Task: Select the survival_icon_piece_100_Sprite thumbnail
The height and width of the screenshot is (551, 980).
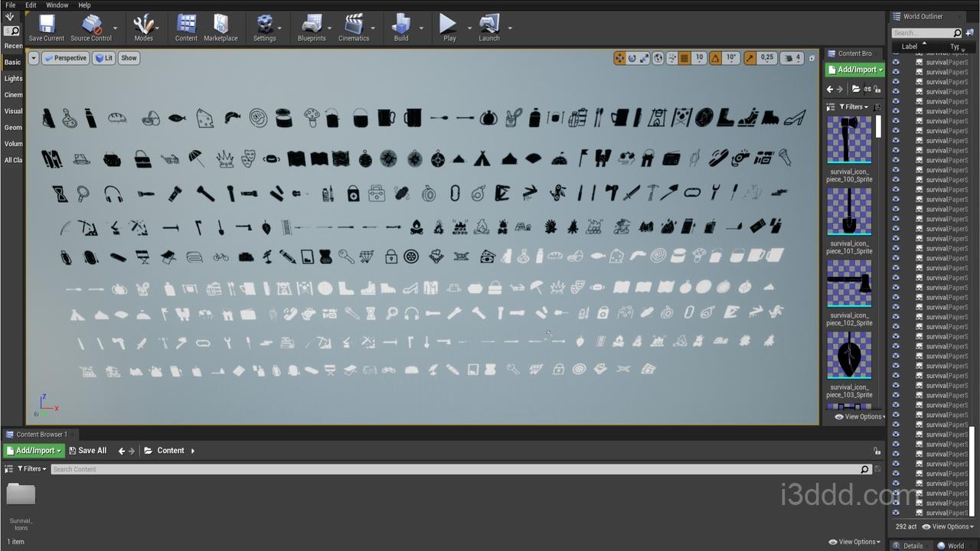Action: click(x=849, y=140)
